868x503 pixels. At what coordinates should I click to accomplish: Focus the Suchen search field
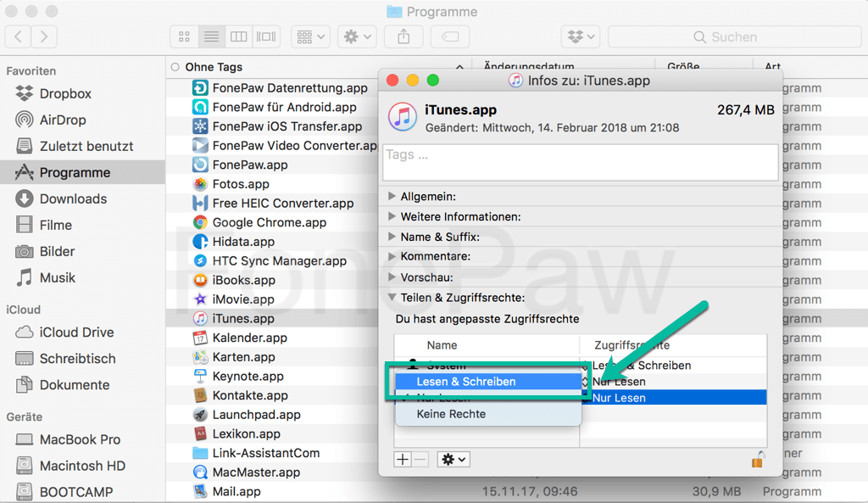click(x=734, y=37)
